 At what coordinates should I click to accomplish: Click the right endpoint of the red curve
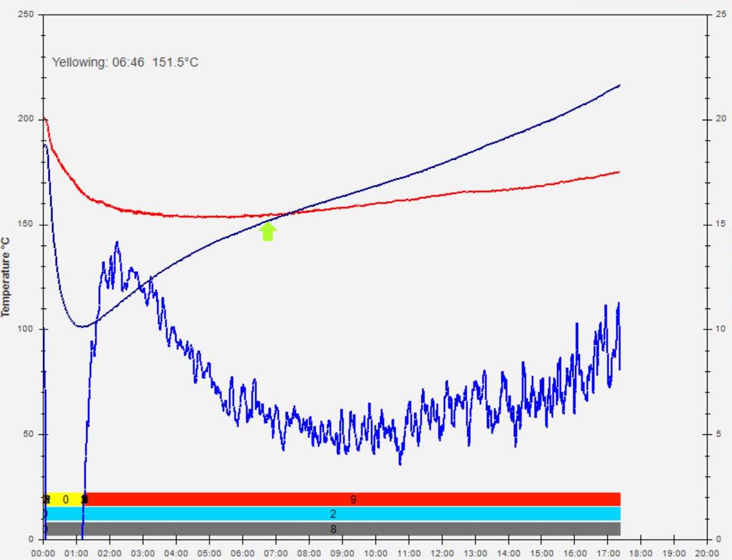619,172
